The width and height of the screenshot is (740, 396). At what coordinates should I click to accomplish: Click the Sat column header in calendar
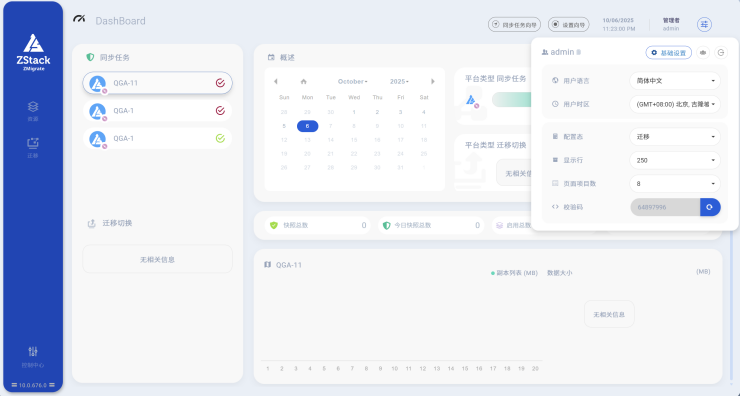click(424, 97)
